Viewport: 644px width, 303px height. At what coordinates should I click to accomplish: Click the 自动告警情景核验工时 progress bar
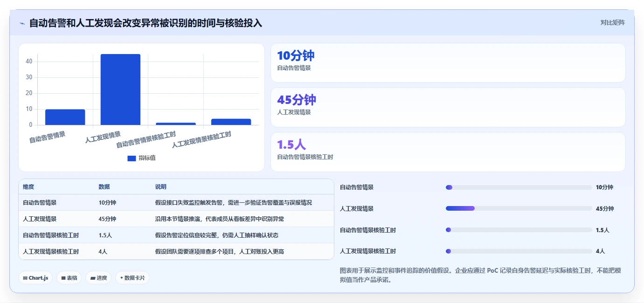pos(519,230)
